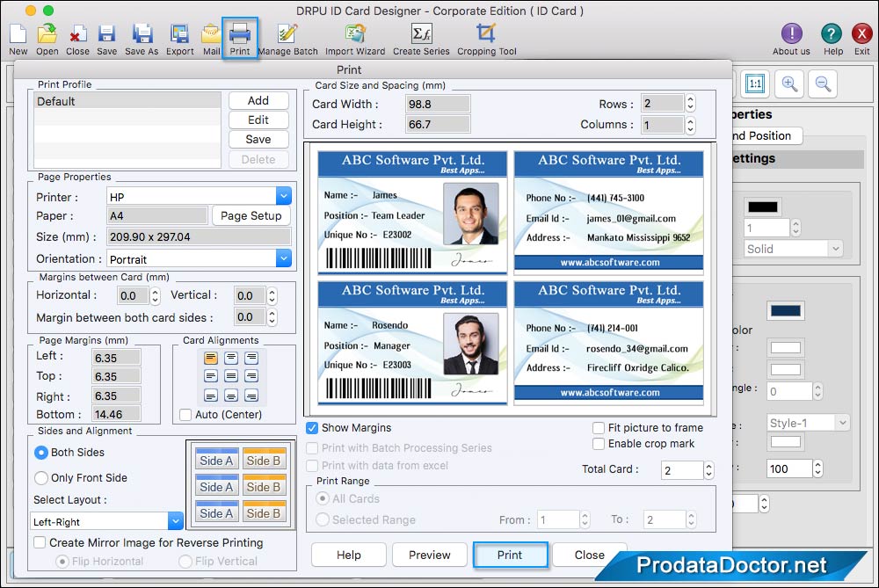Screen dimensions: 879x588
Task: Click the dialog Close button
Action: coord(589,555)
